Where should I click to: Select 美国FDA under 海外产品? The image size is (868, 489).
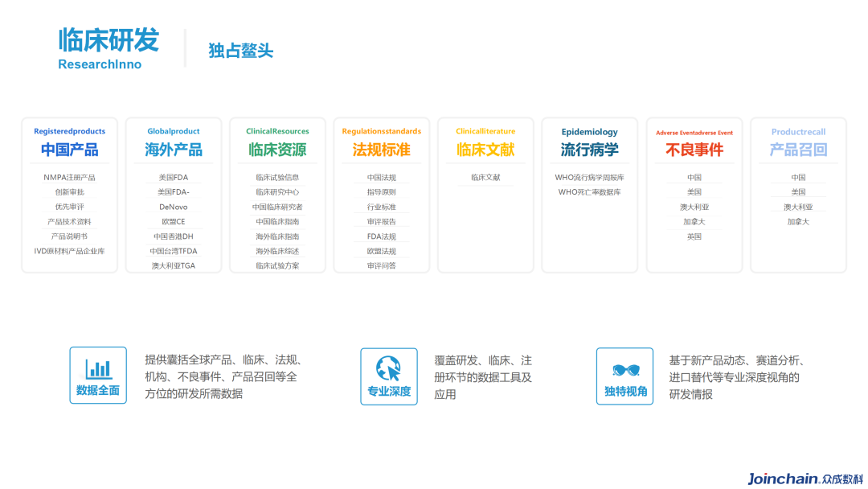click(174, 177)
